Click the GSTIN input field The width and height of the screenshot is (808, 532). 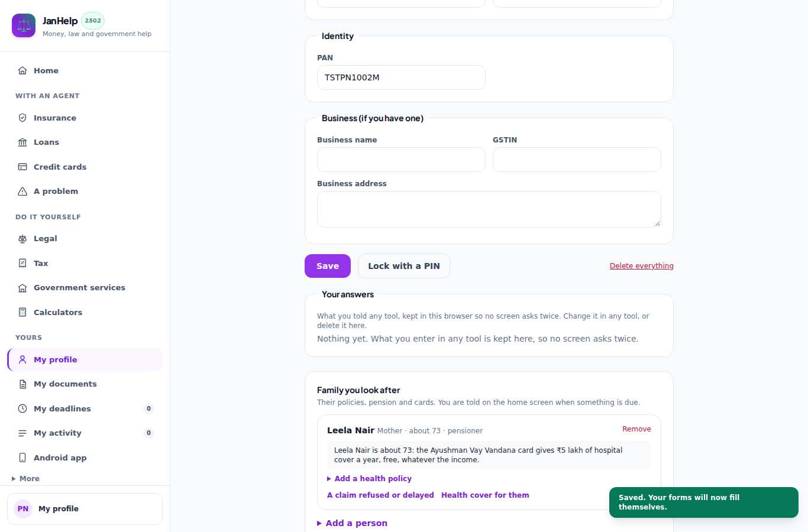click(x=577, y=160)
